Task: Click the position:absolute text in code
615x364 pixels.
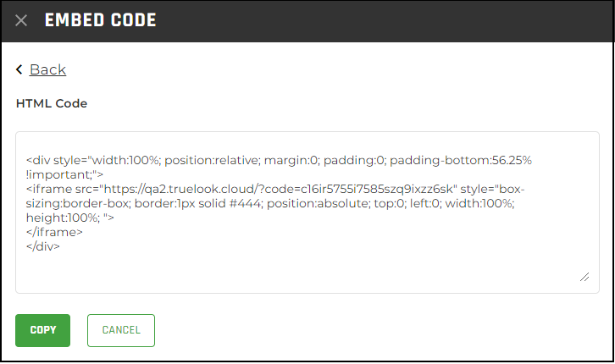Action: coord(319,203)
